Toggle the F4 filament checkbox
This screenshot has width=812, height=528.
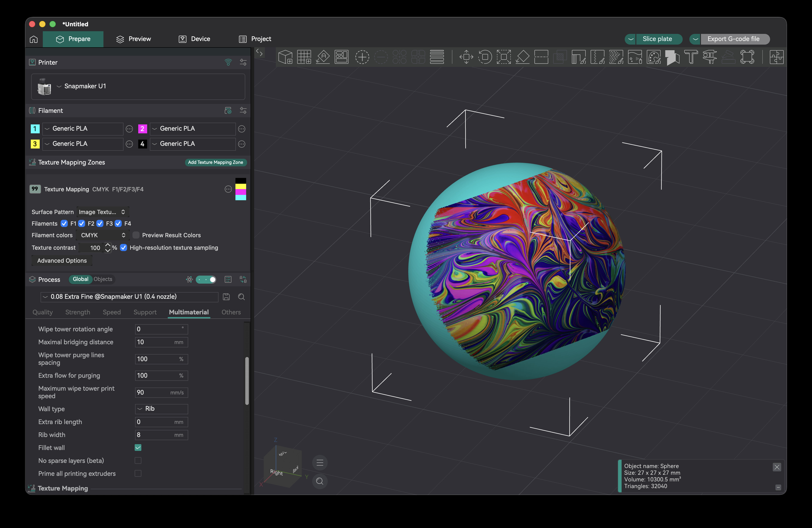118,224
